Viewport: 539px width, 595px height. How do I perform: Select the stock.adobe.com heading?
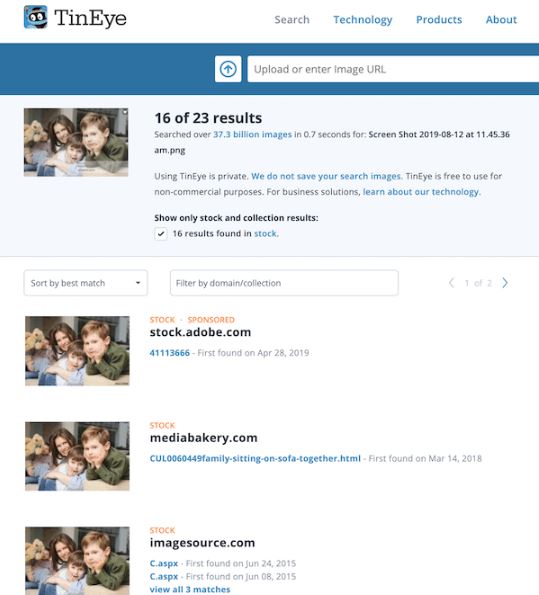(200, 332)
